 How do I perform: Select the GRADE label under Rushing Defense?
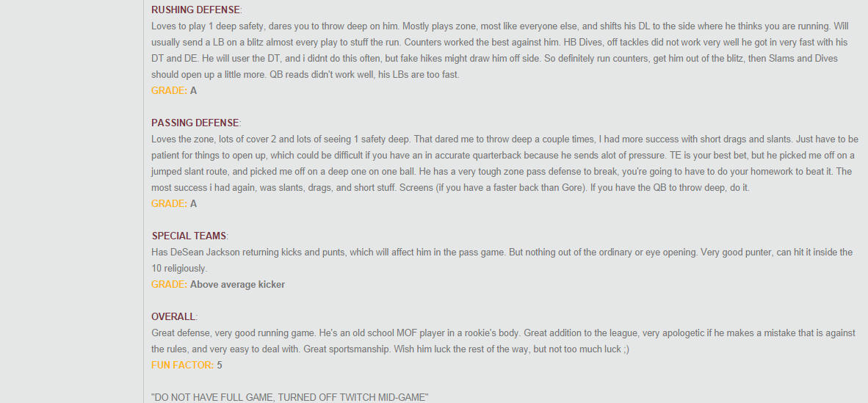[x=169, y=91]
